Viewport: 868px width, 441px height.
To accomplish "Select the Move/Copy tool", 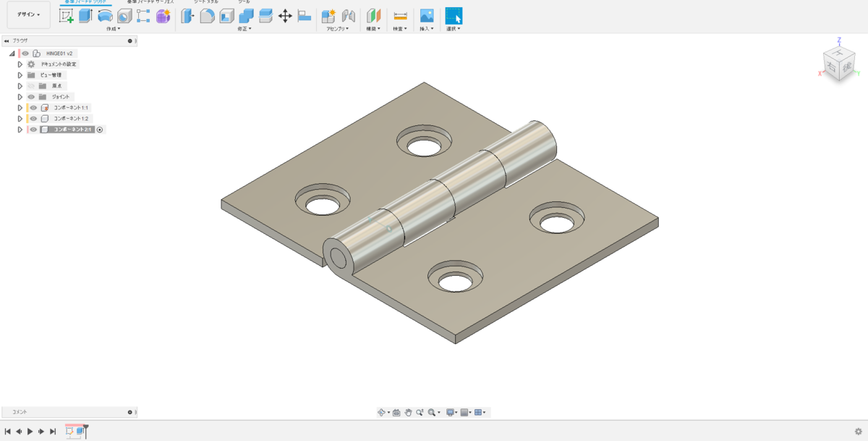I will [285, 16].
